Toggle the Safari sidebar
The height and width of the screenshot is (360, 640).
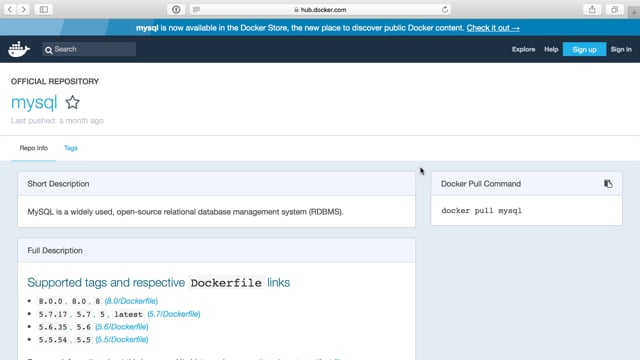44,9
